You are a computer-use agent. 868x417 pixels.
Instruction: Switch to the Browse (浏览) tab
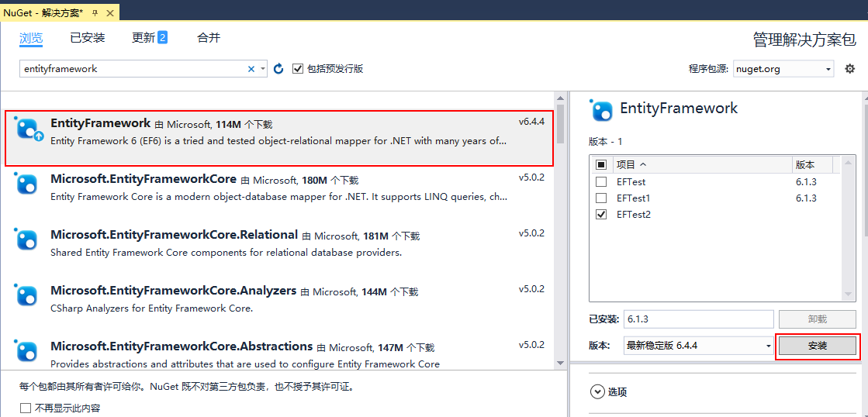[x=31, y=38]
